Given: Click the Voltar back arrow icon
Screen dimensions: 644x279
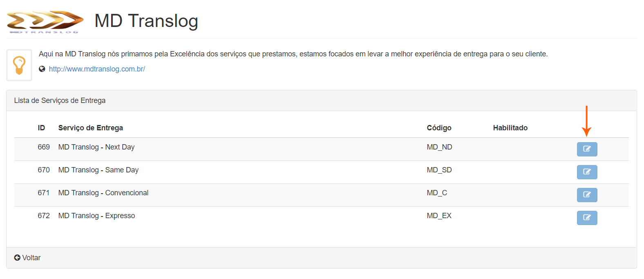Looking at the screenshot, I should (17, 258).
